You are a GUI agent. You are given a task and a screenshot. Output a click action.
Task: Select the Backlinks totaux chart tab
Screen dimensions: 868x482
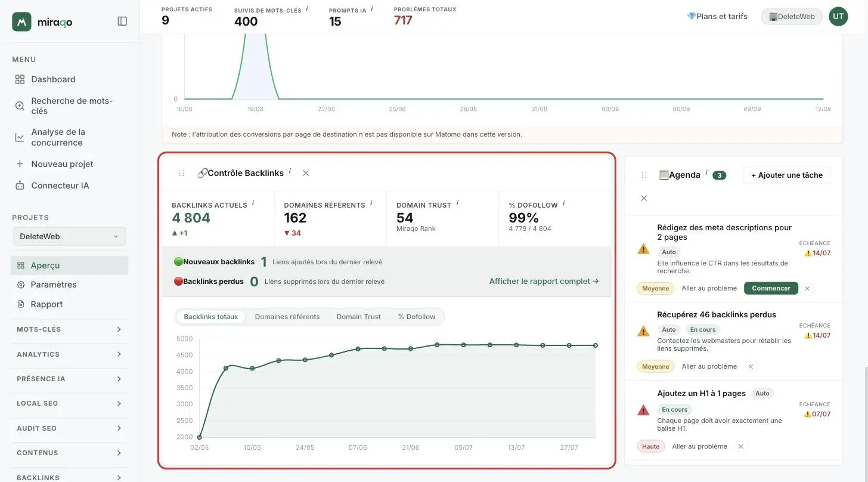tap(211, 317)
